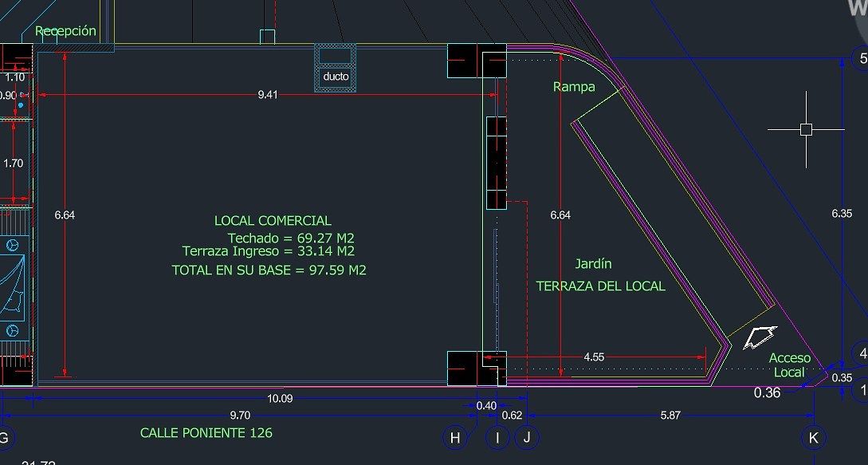Viewport: 868px width, 465px height.
Task: Pick the TERRAZA DEL LOCAL text
Action: [600, 286]
